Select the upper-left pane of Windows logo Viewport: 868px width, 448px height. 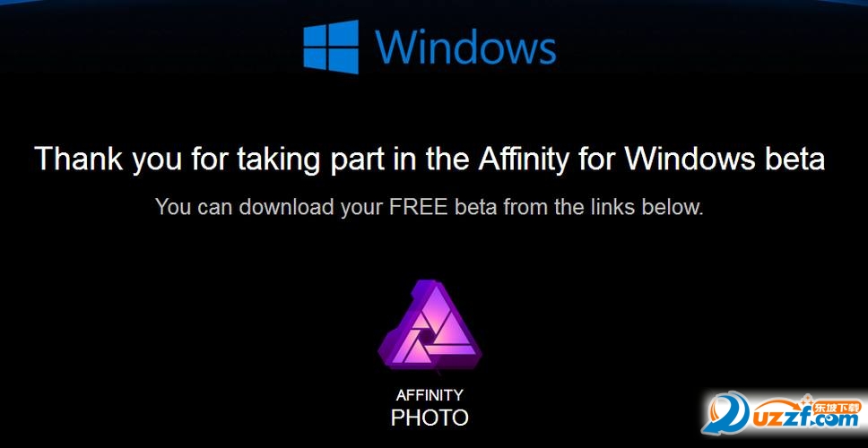coord(315,36)
